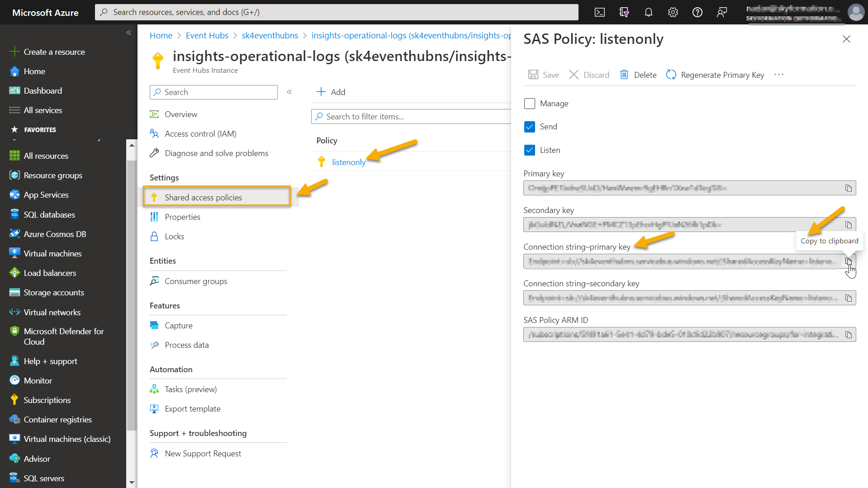Uncheck the Listen permission

pyautogui.click(x=529, y=150)
